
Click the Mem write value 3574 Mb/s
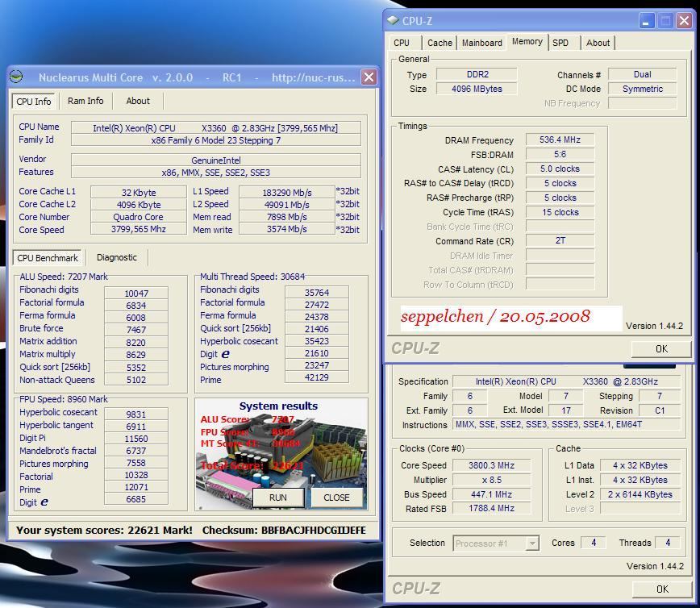pos(286,230)
